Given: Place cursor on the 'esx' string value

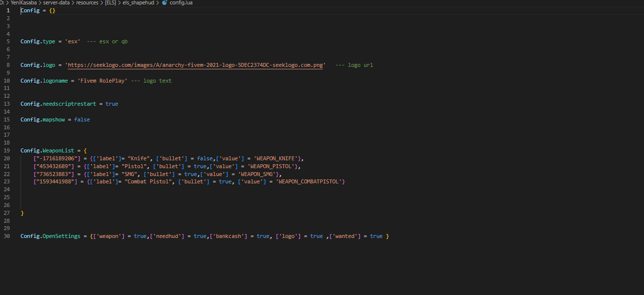Looking at the screenshot, I should [72, 42].
